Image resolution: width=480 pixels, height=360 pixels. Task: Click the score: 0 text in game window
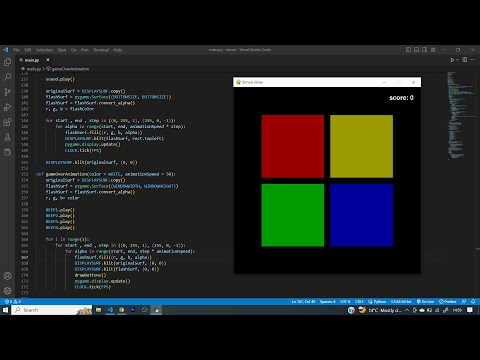[401, 98]
